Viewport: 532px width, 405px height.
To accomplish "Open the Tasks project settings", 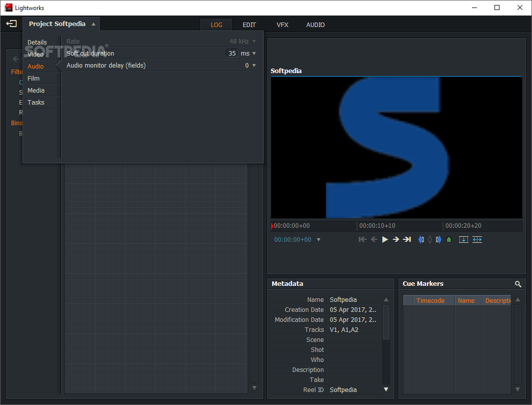I will point(36,102).
